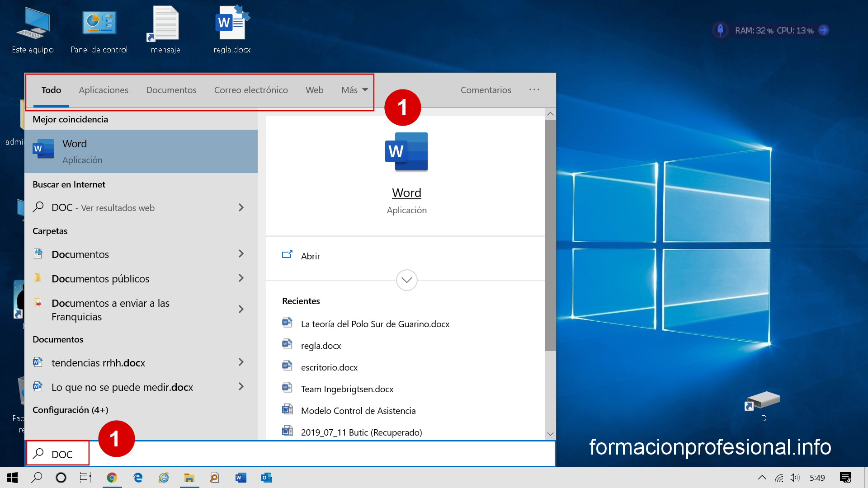The height and width of the screenshot is (488, 868).
Task: Open Internet Explorer from taskbar
Action: pyautogui.click(x=164, y=478)
